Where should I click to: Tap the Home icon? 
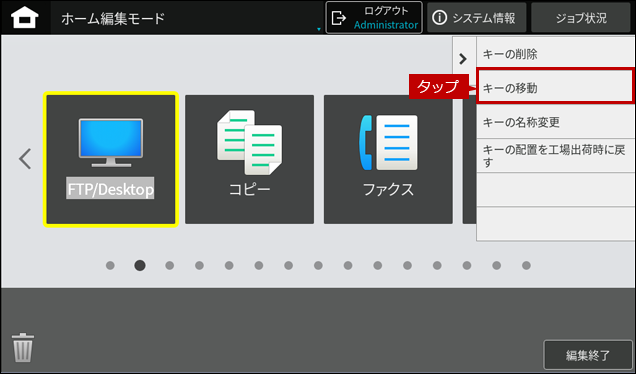pyautogui.click(x=25, y=18)
